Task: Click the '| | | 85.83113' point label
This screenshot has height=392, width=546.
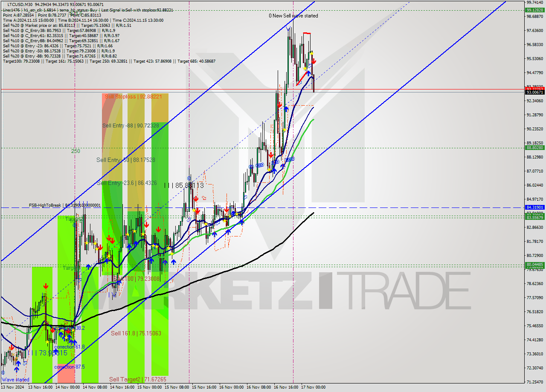Action: tap(184, 186)
